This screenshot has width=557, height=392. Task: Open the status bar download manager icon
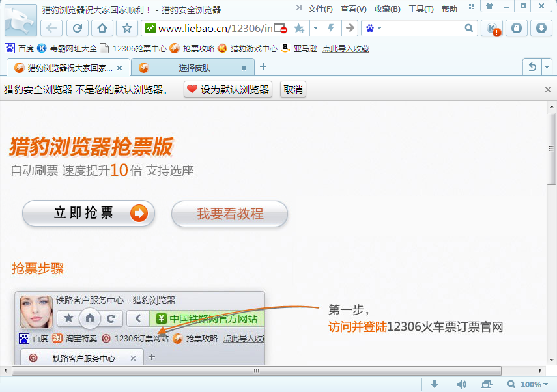pos(435,384)
